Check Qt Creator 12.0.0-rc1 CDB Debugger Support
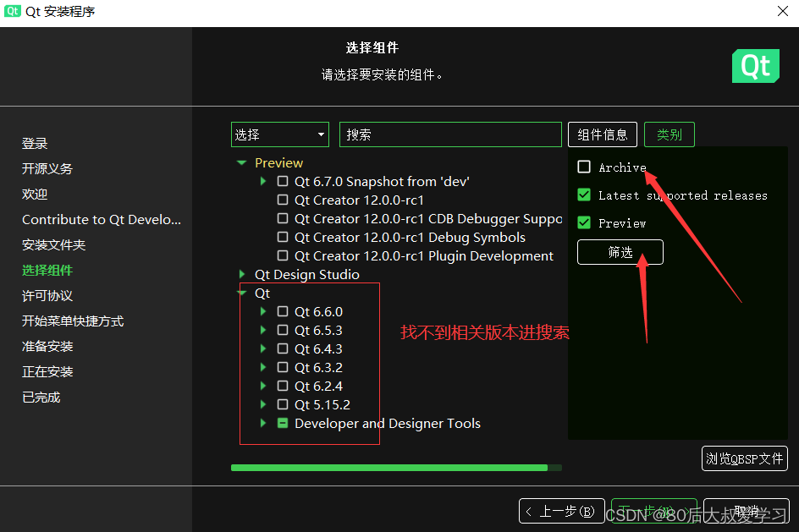799x532 pixels. 283,218
